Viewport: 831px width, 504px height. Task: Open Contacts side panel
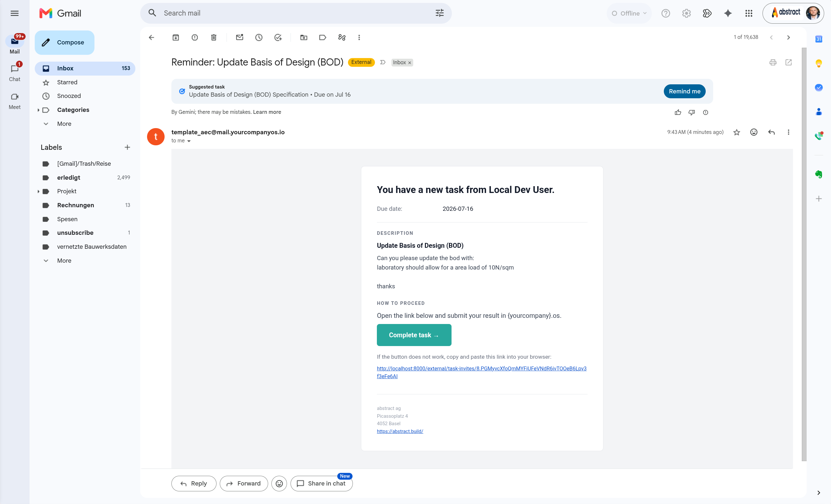tap(819, 112)
